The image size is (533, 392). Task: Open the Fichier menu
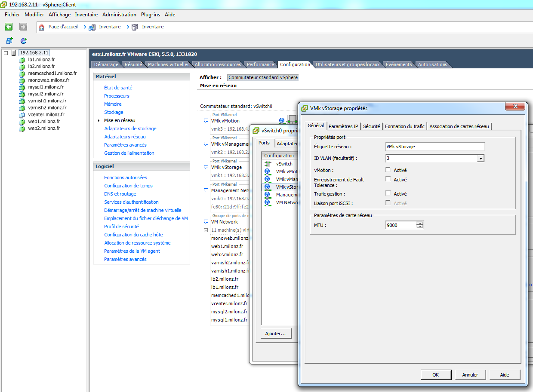pos(12,15)
